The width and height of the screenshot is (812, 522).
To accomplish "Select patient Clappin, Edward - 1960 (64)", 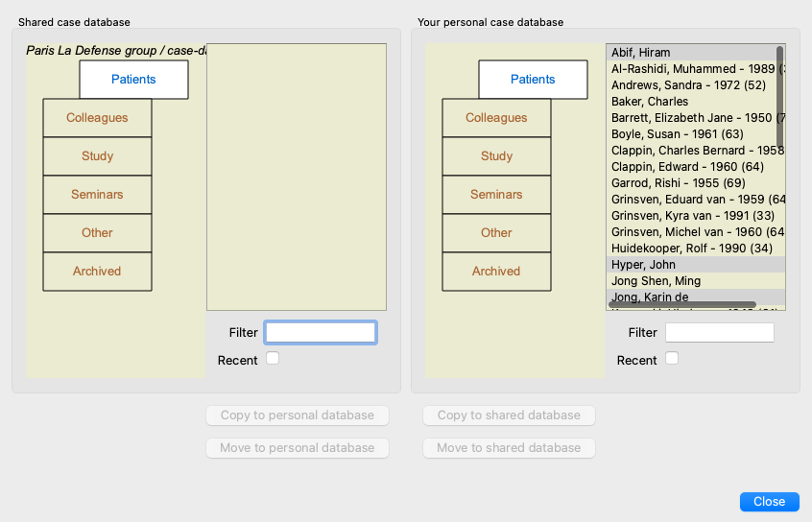I will tap(696, 167).
